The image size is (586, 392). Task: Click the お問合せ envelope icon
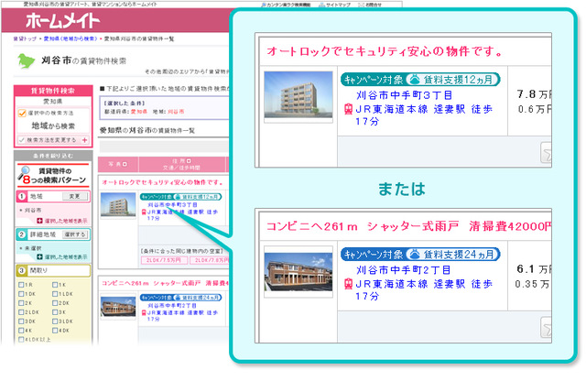pyautogui.click(x=361, y=5)
